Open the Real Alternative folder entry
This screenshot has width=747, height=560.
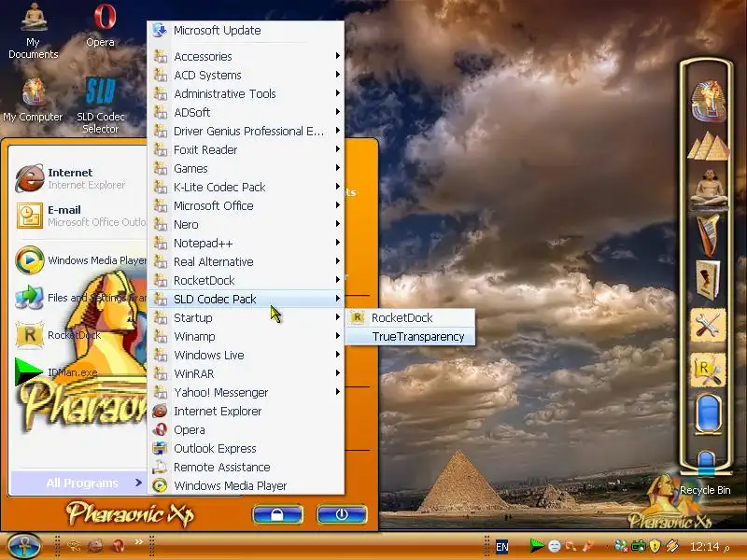click(246, 261)
